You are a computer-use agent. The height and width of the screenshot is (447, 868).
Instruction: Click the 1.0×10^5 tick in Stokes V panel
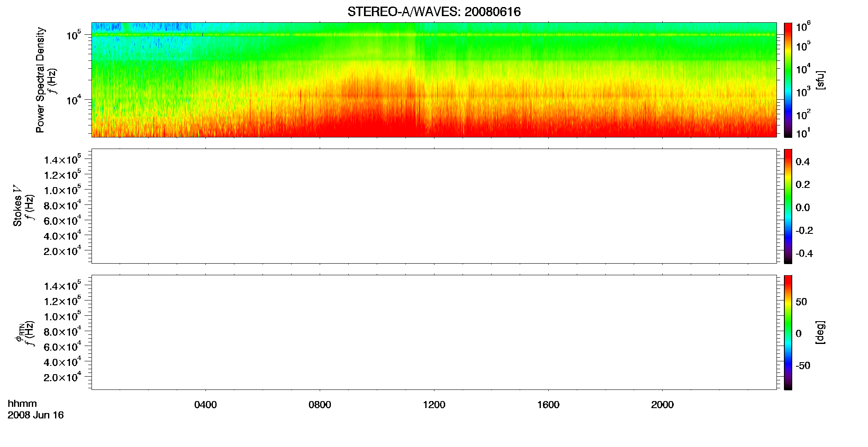click(x=62, y=190)
